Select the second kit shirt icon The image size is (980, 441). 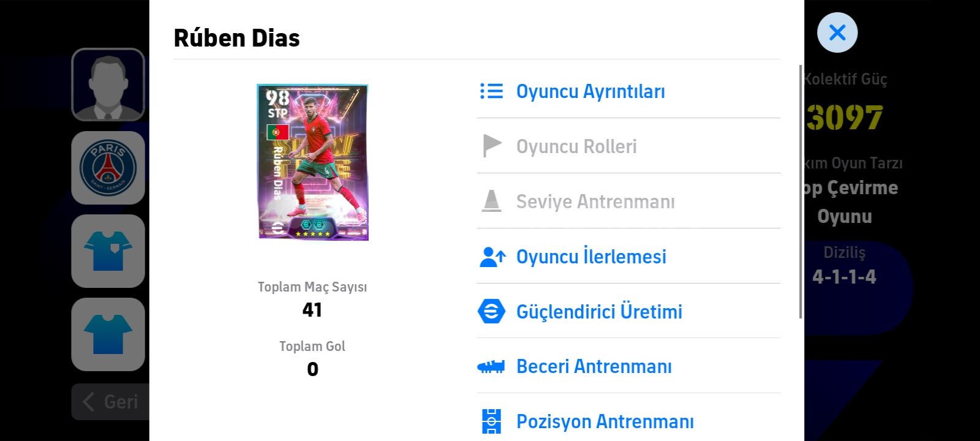[x=108, y=334]
